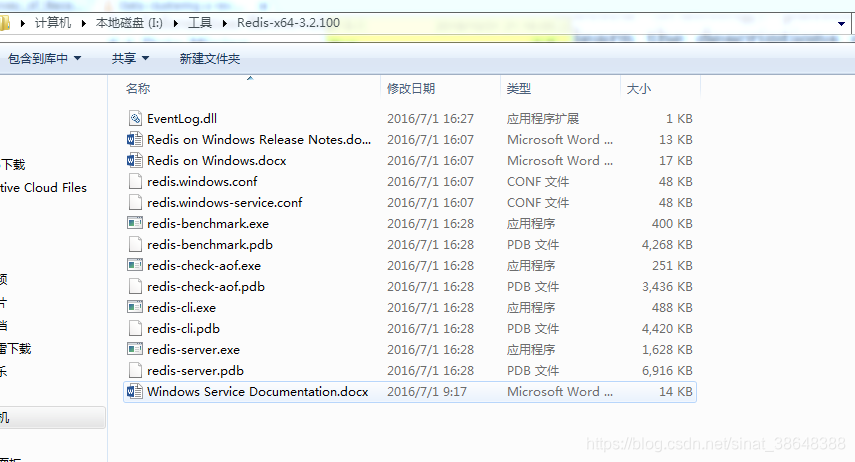This screenshot has width=855, height=462.
Task: Navigate to 计算机 in the breadcrumb
Action: (x=53, y=23)
